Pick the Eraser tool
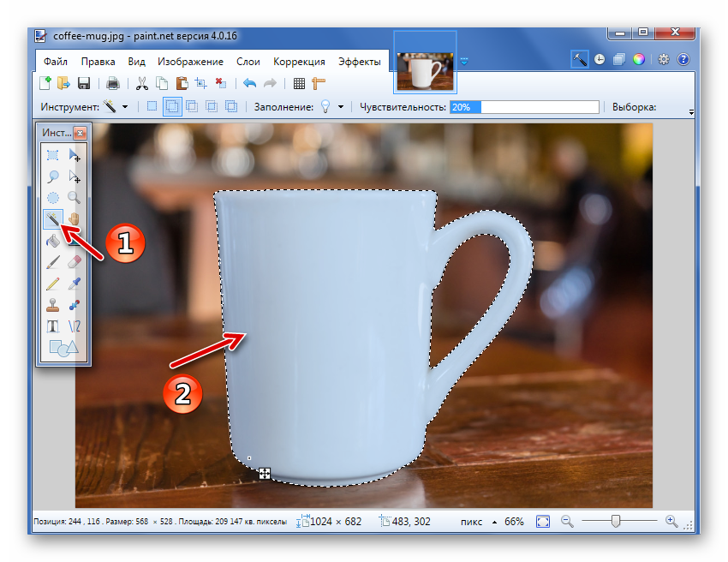Image resolution: width=728 pixels, height=562 pixels. pyautogui.click(x=75, y=261)
